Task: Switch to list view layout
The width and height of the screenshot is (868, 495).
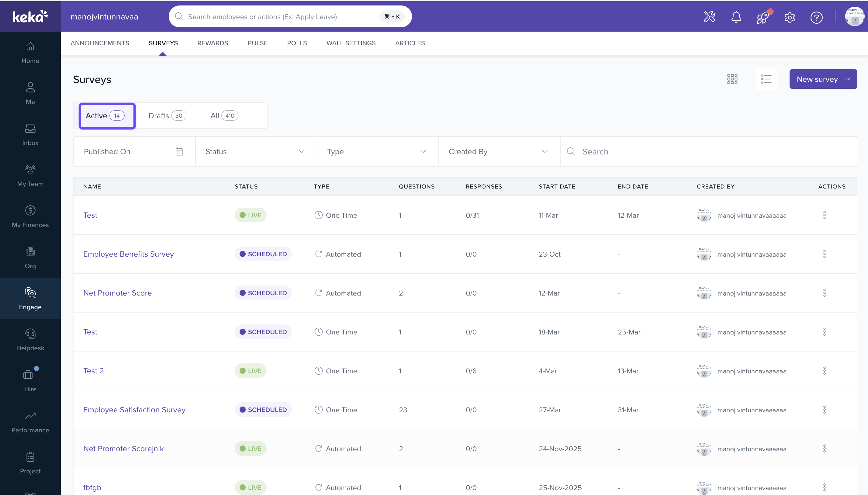Action: 766,79
